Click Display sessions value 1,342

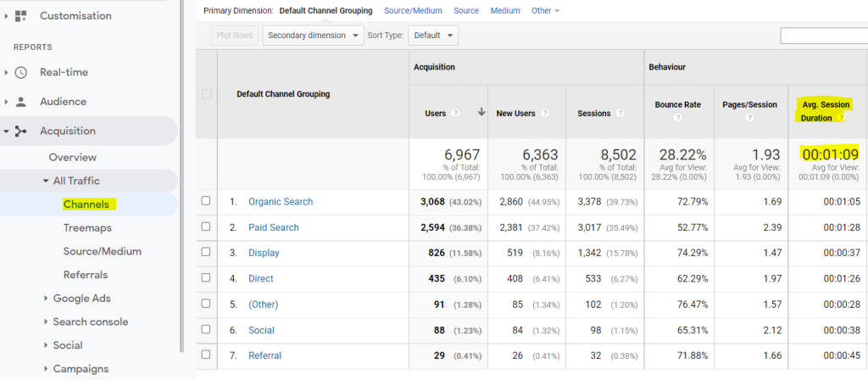point(589,253)
